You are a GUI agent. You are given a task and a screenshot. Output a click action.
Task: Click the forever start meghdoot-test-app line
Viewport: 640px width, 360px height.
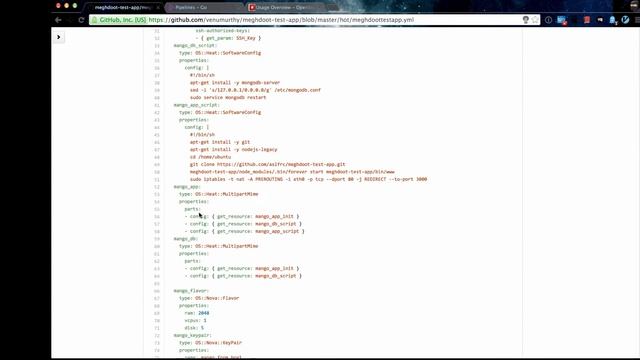[x=292, y=172]
